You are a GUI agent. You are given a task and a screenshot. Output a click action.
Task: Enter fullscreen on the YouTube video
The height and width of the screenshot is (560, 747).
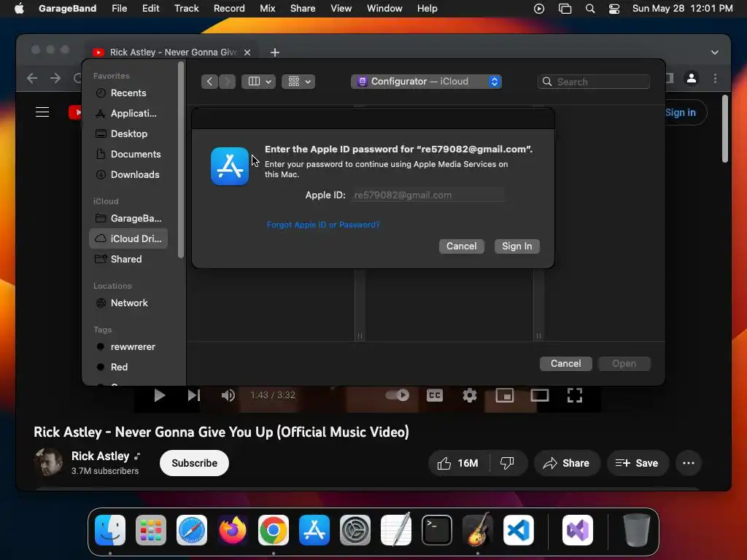tap(575, 395)
